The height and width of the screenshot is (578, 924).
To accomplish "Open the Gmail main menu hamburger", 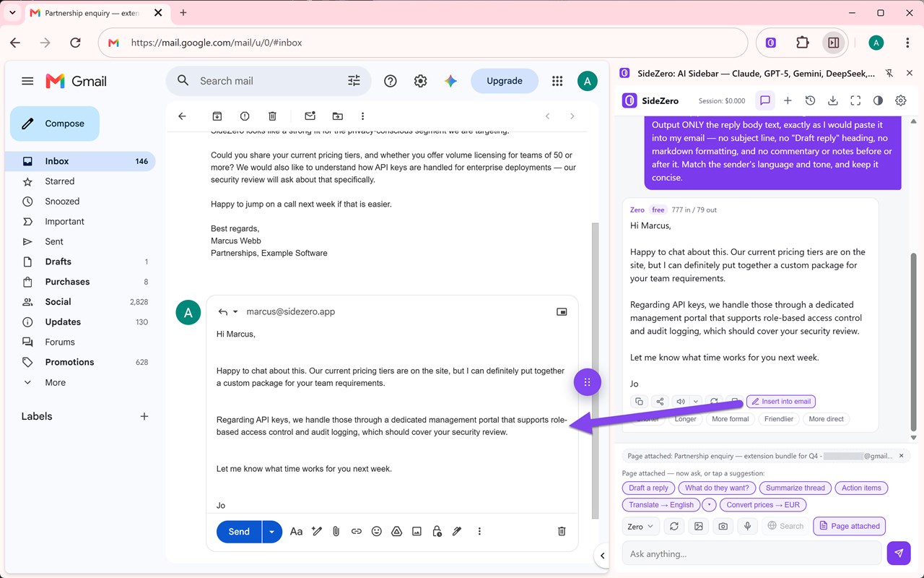I will click(27, 81).
